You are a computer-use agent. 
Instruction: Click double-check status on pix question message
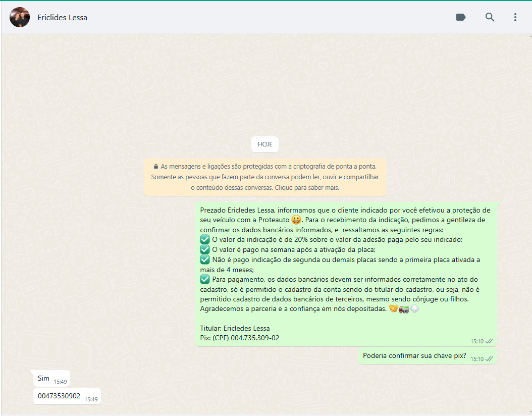[489, 359]
